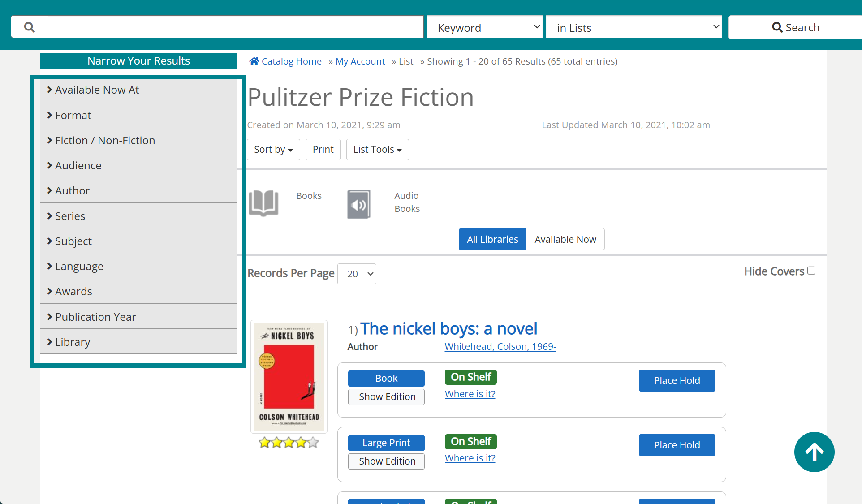This screenshot has height=504, width=862.
Task: Click the Audio Books speaker icon
Action: tap(359, 204)
